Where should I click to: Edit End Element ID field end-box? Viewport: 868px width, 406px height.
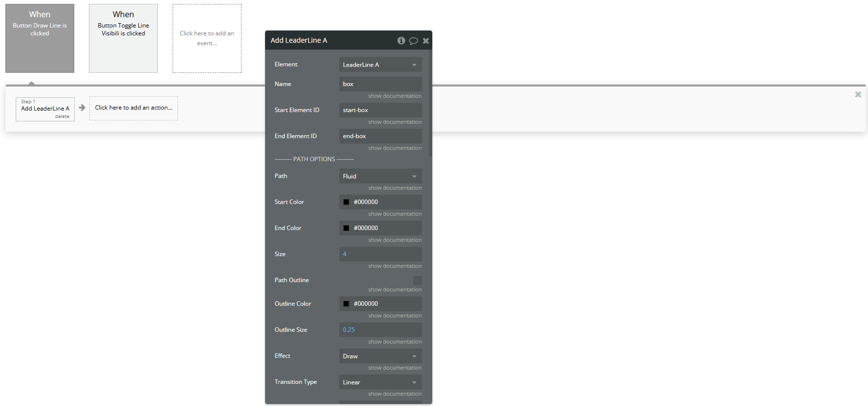click(381, 136)
